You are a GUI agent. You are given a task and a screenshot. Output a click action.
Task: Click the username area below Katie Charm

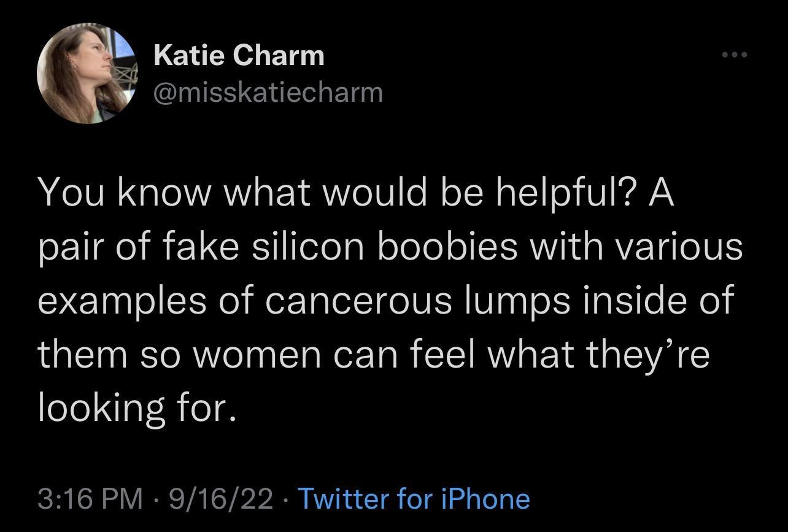click(x=268, y=92)
